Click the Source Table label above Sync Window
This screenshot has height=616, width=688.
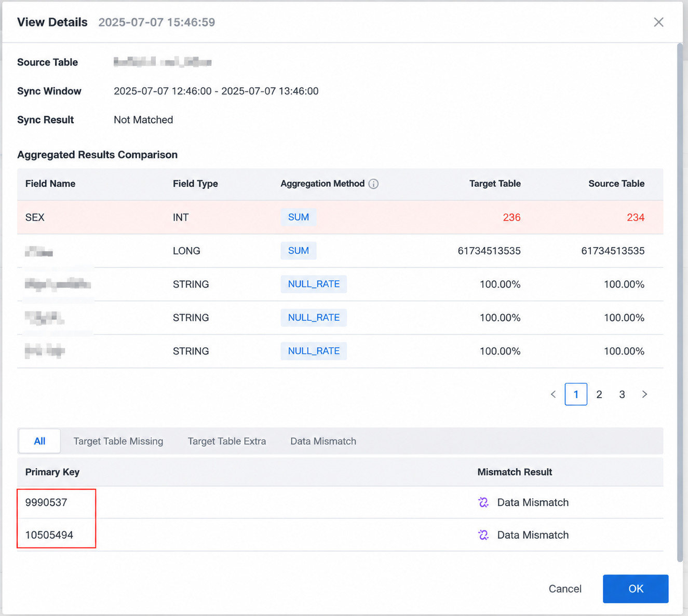coord(47,62)
